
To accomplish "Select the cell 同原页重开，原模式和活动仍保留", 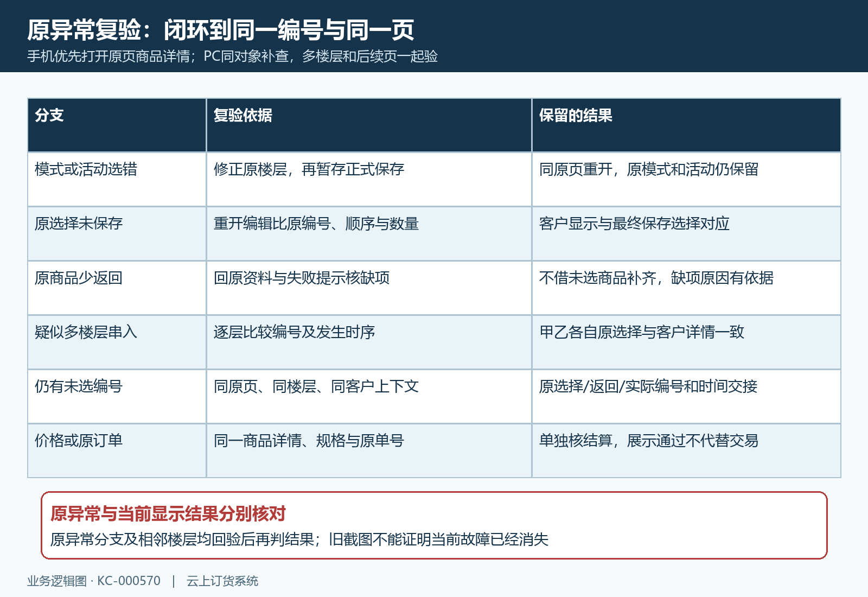I will [x=686, y=180].
